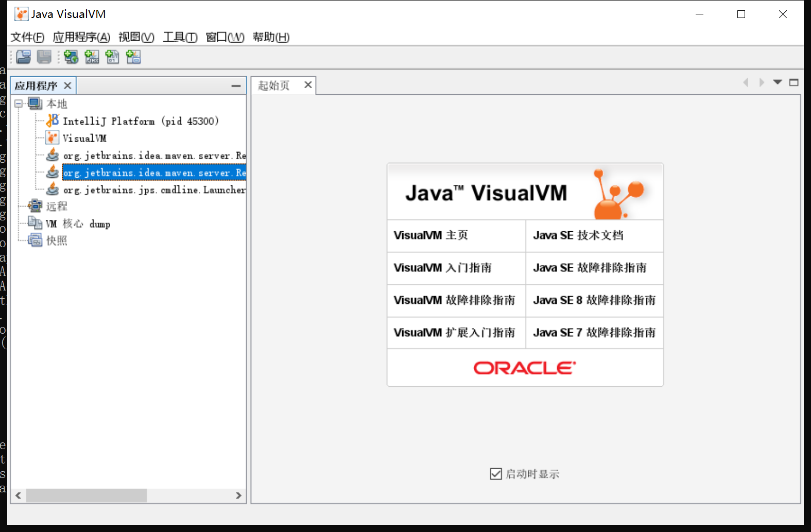Click the Java VisualVM title bar icon
The height and width of the screenshot is (532, 811).
[x=21, y=14]
